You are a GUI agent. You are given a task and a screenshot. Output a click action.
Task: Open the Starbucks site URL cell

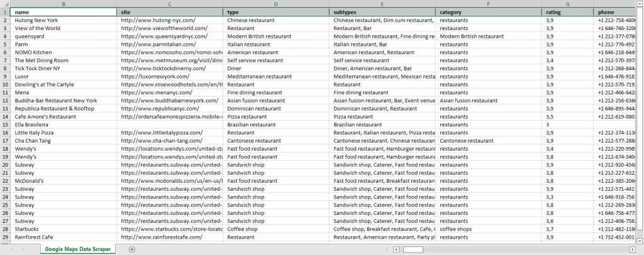point(171,229)
